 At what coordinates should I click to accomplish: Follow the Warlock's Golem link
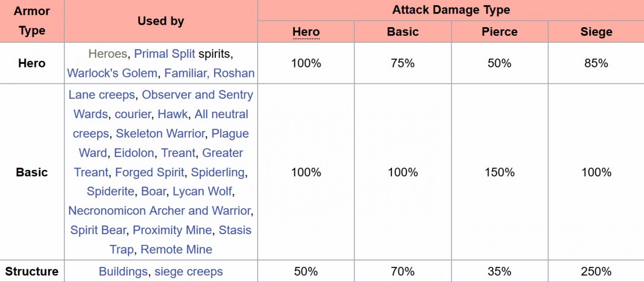click(112, 73)
